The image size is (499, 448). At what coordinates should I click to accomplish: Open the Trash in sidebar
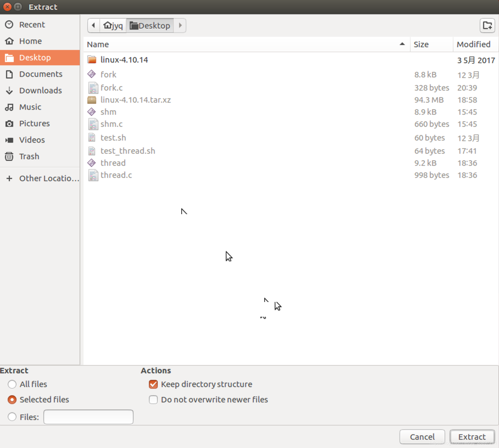[29, 156]
